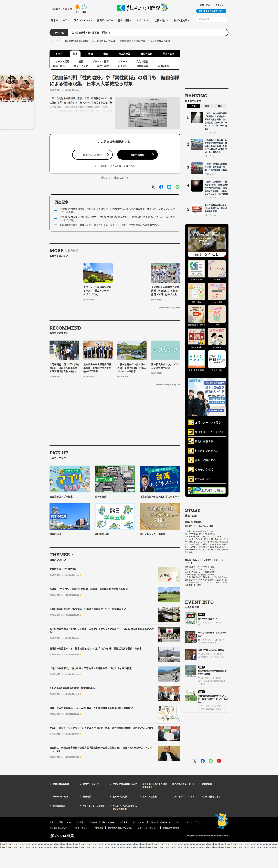This screenshot has height=868, width=278.
Task: Click the cooking pot icon for 料理のレシピを見る
Action: tap(191, 451)
